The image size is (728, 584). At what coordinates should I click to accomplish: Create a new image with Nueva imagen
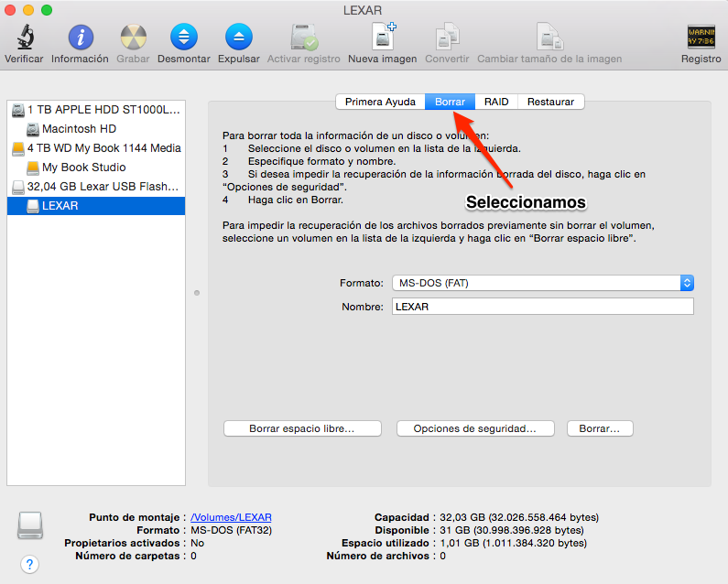(x=384, y=37)
